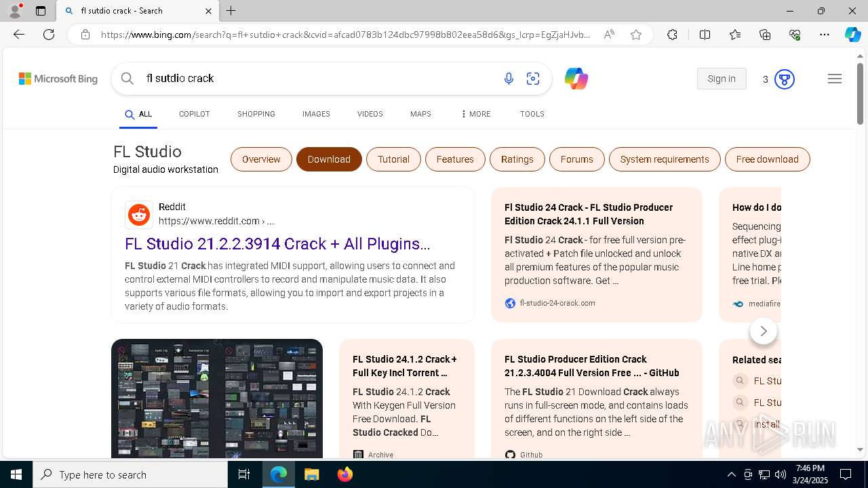
Task: Show hidden system tray icons
Action: point(731,474)
